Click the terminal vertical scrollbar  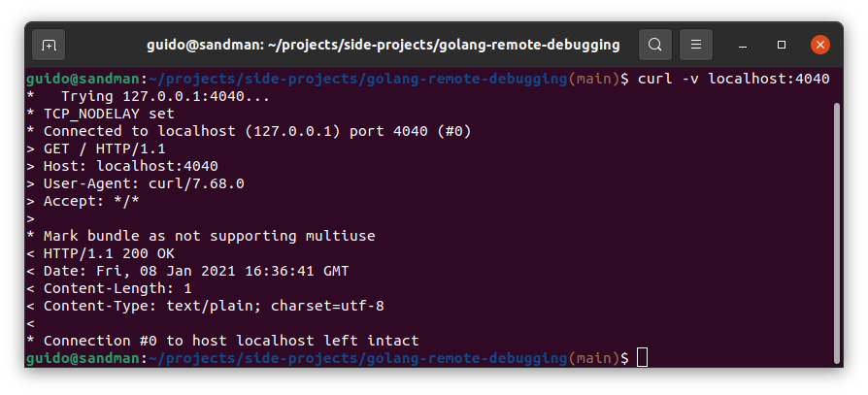[837, 233]
